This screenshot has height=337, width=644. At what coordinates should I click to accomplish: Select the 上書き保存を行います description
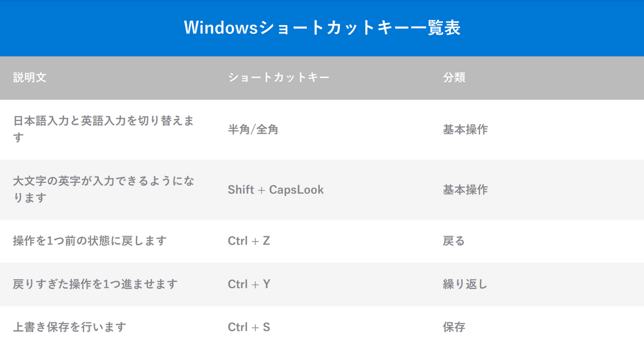coord(69,327)
